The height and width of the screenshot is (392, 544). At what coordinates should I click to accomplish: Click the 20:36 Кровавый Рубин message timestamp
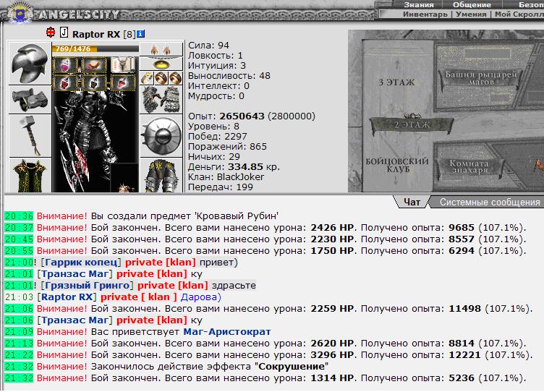click(x=19, y=216)
